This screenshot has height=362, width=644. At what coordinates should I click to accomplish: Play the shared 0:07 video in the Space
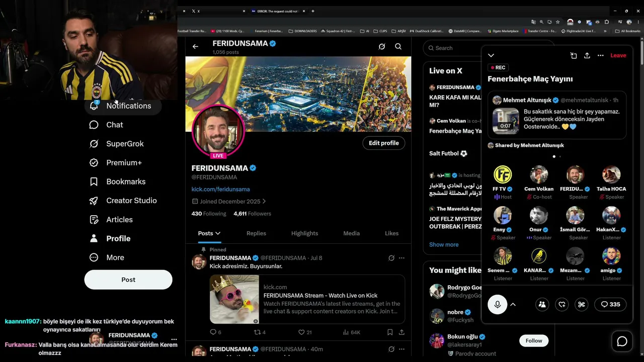tap(506, 121)
